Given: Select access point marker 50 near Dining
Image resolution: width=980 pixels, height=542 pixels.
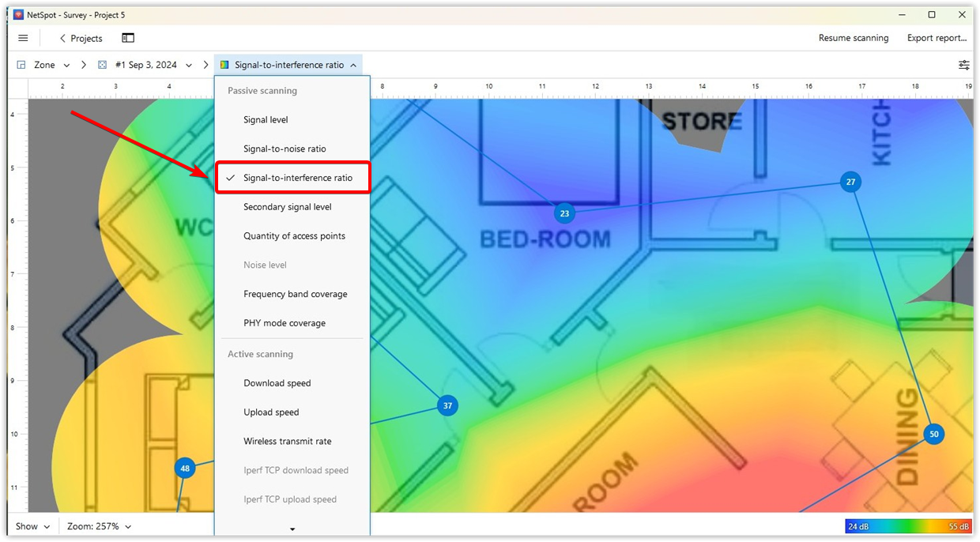Looking at the screenshot, I should (x=933, y=434).
